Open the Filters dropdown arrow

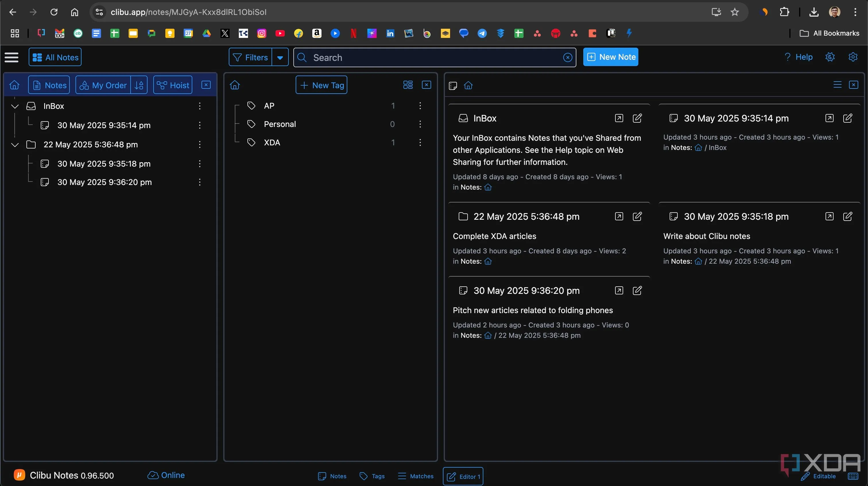[x=280, y=57]
